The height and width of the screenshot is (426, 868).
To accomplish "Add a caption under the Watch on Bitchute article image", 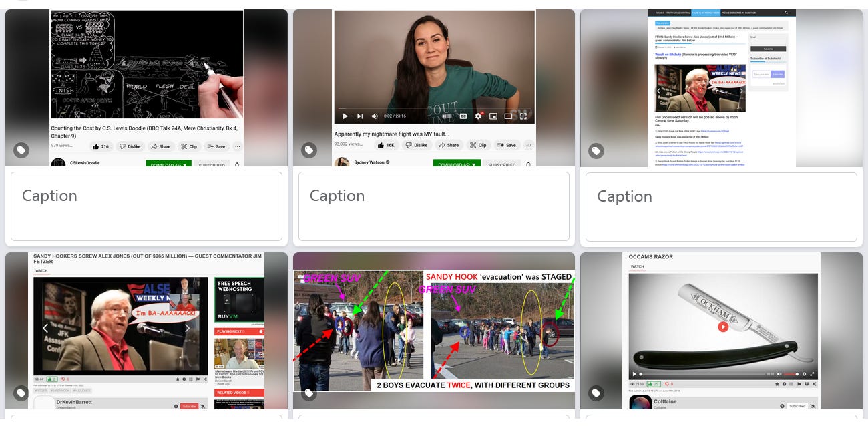I will click(721, 206).
